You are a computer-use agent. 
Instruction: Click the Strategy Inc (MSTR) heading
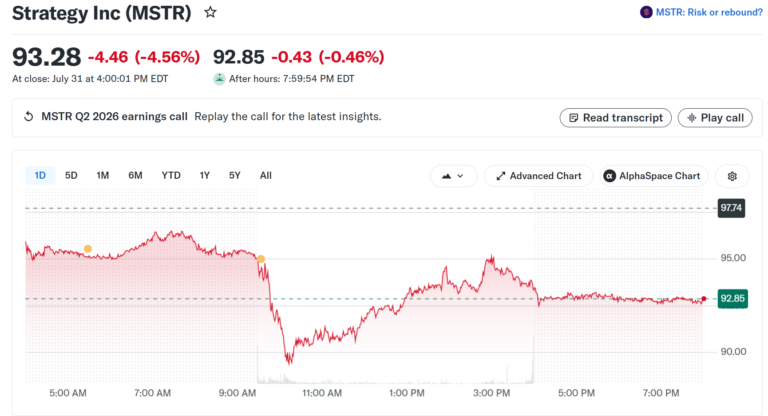(x=101, y=13)
